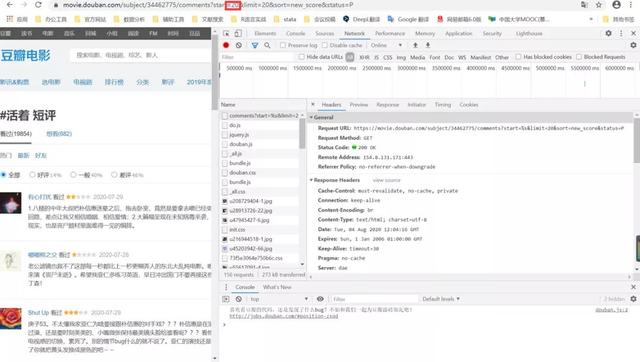This screenshot has width=640, height=362.
Task: Open console settings gear icon
Action: (x=633, y=299)
